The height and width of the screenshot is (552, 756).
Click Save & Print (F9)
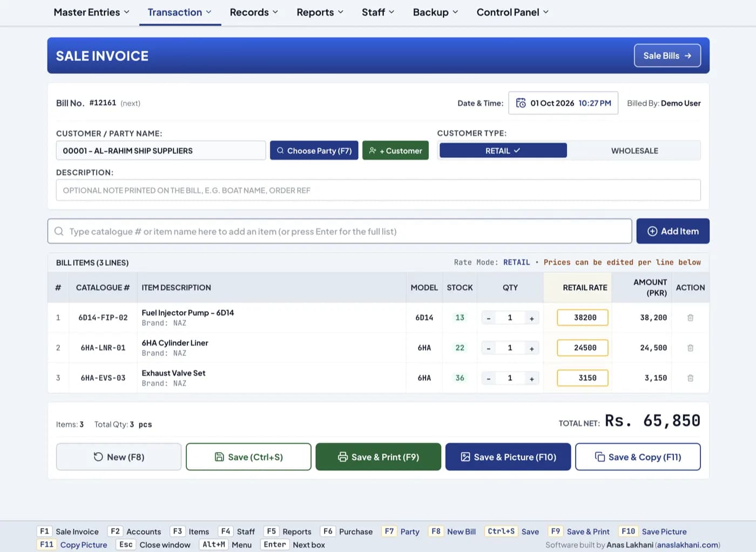pos(379,457)
